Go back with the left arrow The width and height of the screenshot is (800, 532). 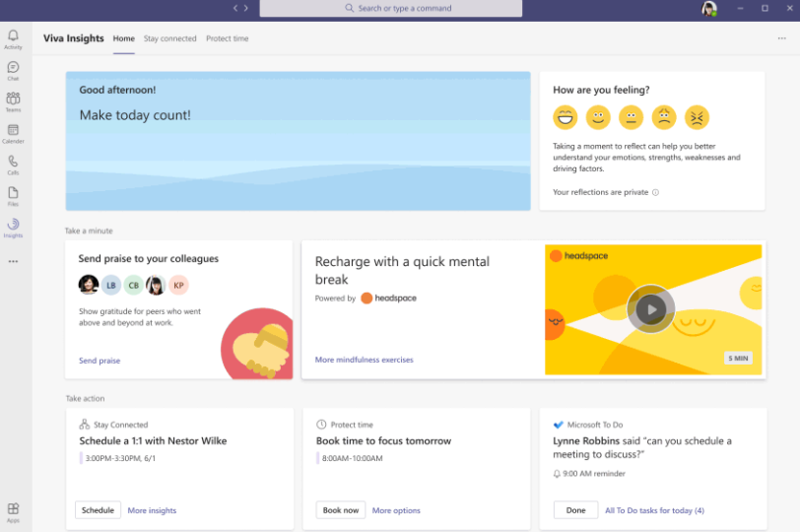(235, 8)
